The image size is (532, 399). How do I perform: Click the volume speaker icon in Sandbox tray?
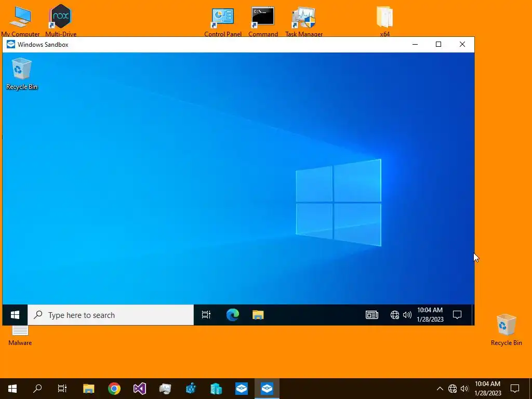[x=407, y=315]
